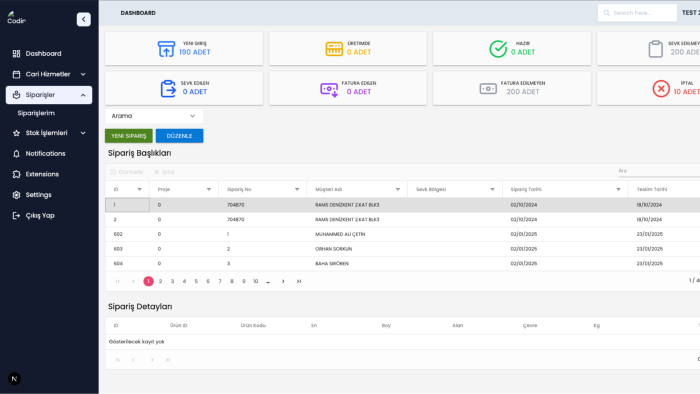Image resolution: width=700 pixels, height=394 pixels.
Task: Collapse the sidebar with the back arrow button
Action: click(x=83, y=19)
